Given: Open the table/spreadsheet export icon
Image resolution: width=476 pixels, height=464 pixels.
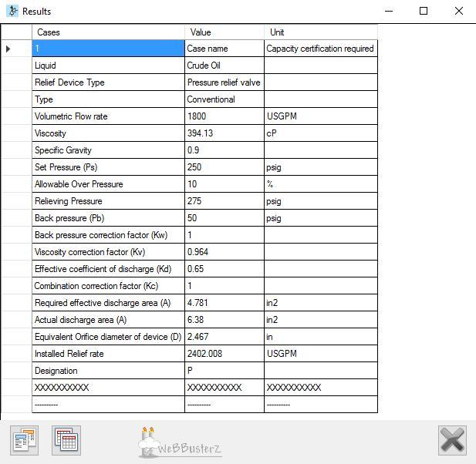Looking at the screenshot, I should coord(66,440).
